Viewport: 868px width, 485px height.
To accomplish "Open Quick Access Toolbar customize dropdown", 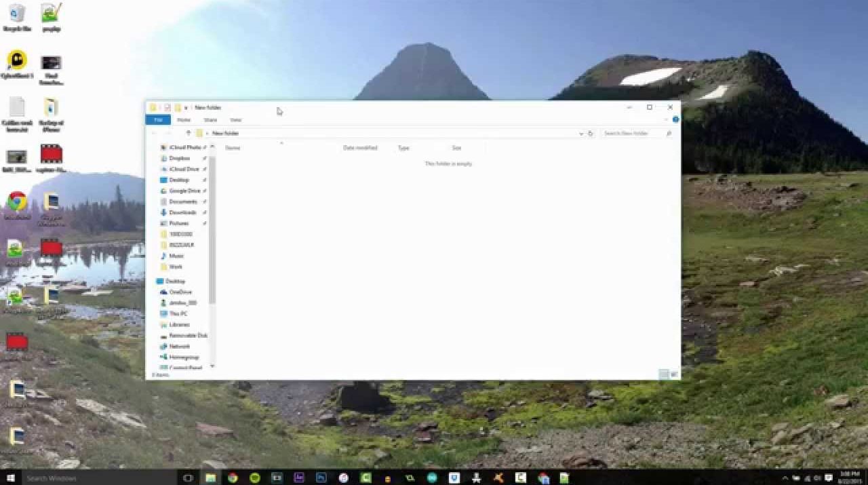I will [186, 108].
